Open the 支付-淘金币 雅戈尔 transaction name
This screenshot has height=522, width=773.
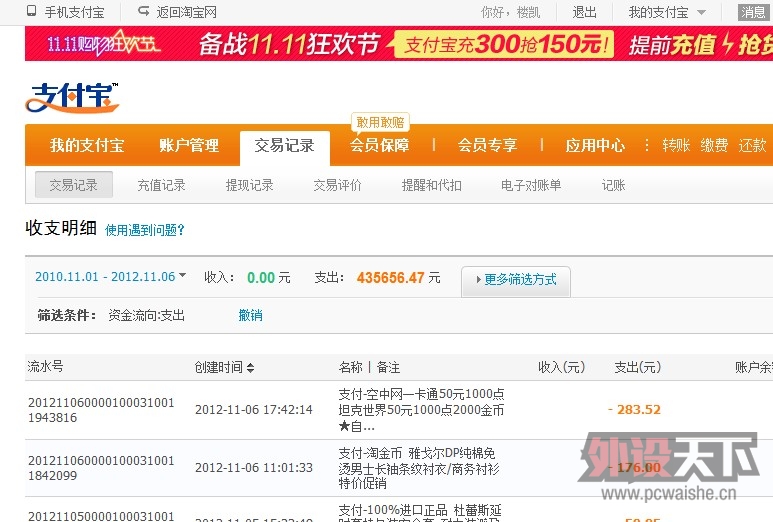[x=419, y=468]
